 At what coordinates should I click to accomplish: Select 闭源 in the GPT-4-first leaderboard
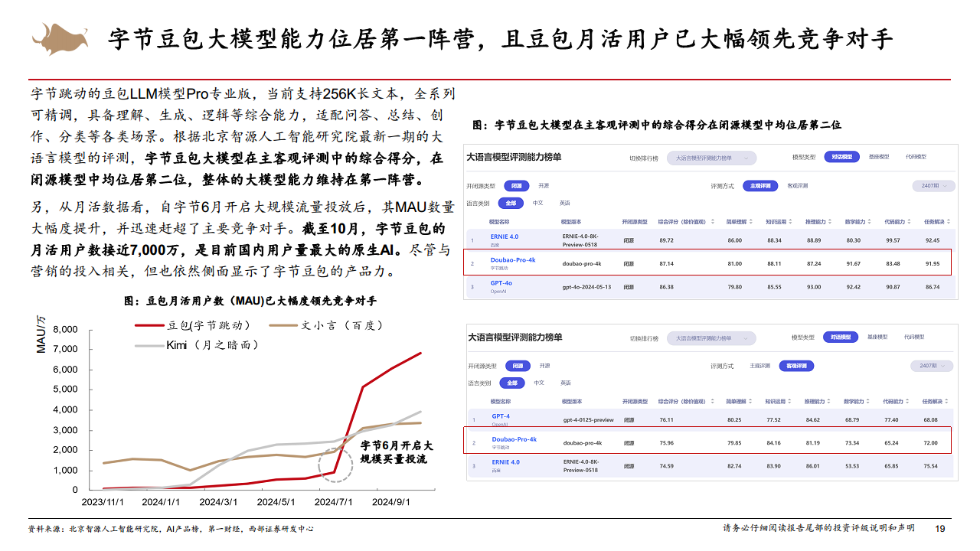tap(518, 366)
